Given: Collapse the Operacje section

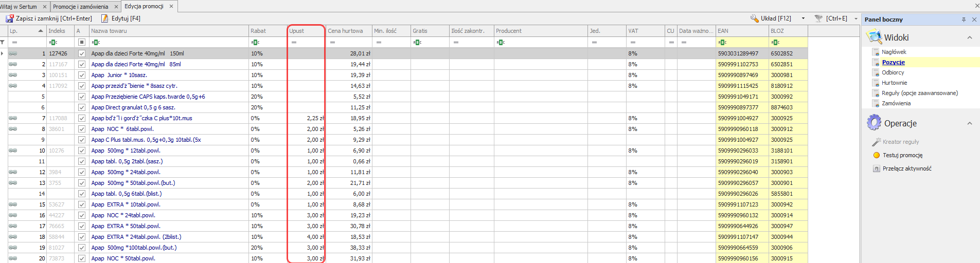Looking at the screenshot, I should click(x=970, y=123).
